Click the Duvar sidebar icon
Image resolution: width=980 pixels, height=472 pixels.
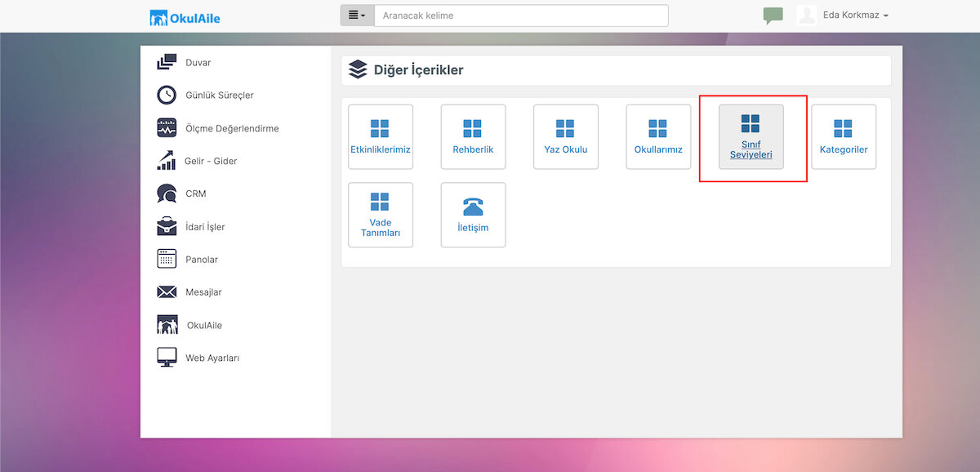167,62
